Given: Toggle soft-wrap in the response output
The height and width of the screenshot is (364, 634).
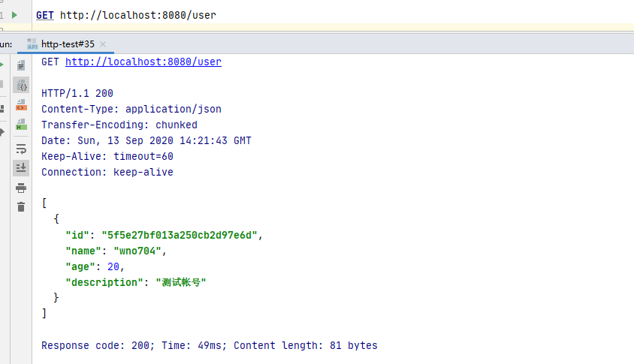Looking at the screenshot, I should point(21,149).
